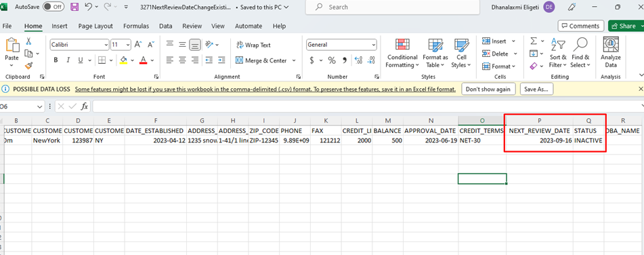
Task: Apply the Percent Style format
Action: click(332, 60)
